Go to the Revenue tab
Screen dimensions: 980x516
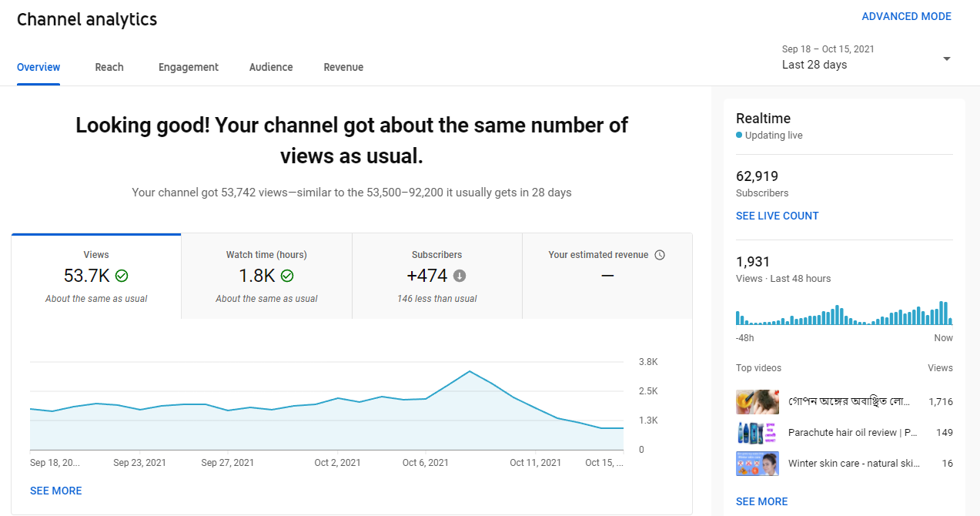(343, 67)
